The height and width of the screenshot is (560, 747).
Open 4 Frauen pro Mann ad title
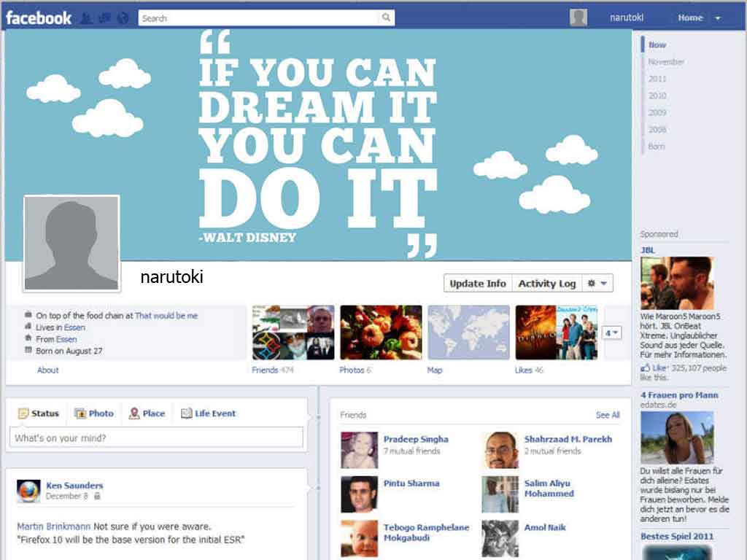(x=679, y=395)
